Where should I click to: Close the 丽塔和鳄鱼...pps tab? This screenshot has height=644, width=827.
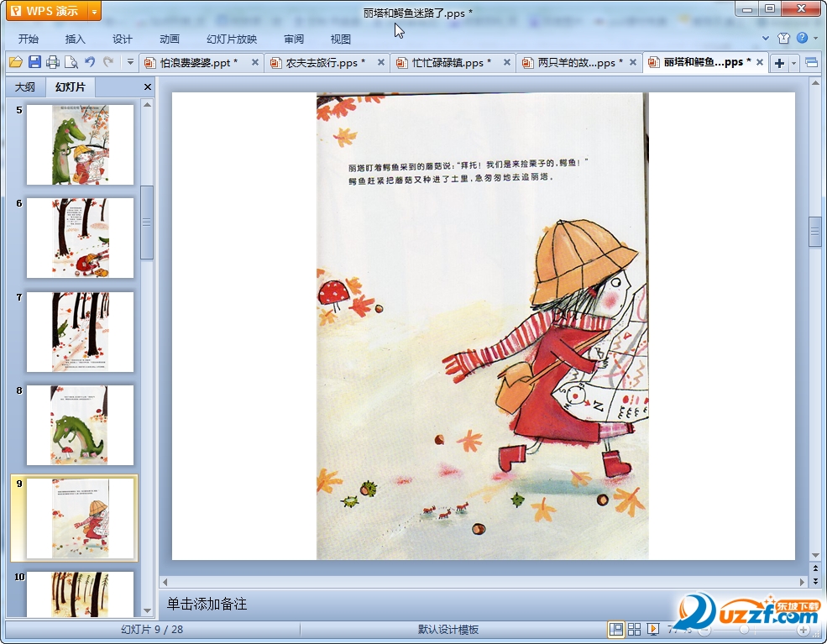[x=760, y=62]
